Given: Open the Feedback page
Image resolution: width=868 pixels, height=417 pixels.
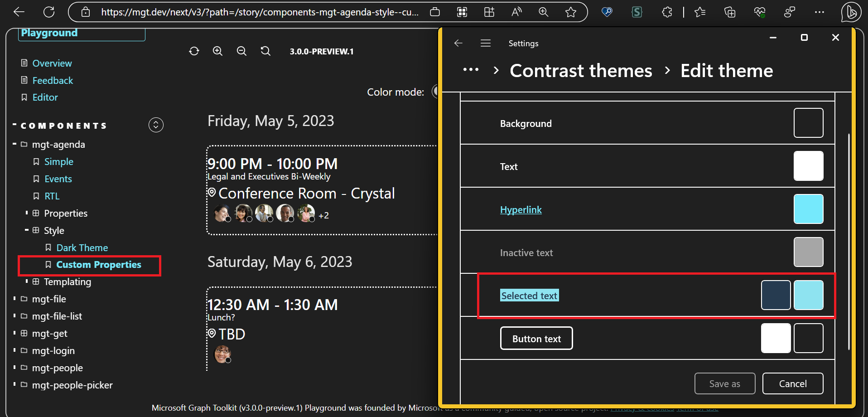Looking at the screenshot, I should point(53,80).
